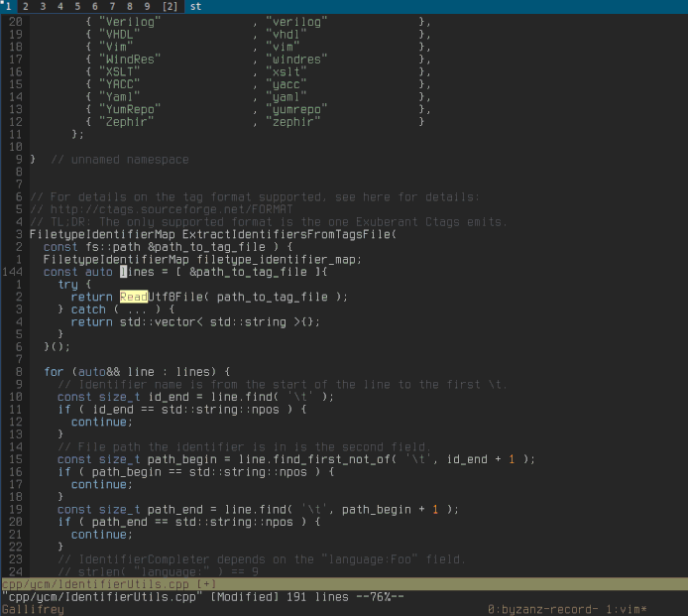The image size is (688, 616).
Task: Switch to workspace tag 9
Action: [147, 6]
